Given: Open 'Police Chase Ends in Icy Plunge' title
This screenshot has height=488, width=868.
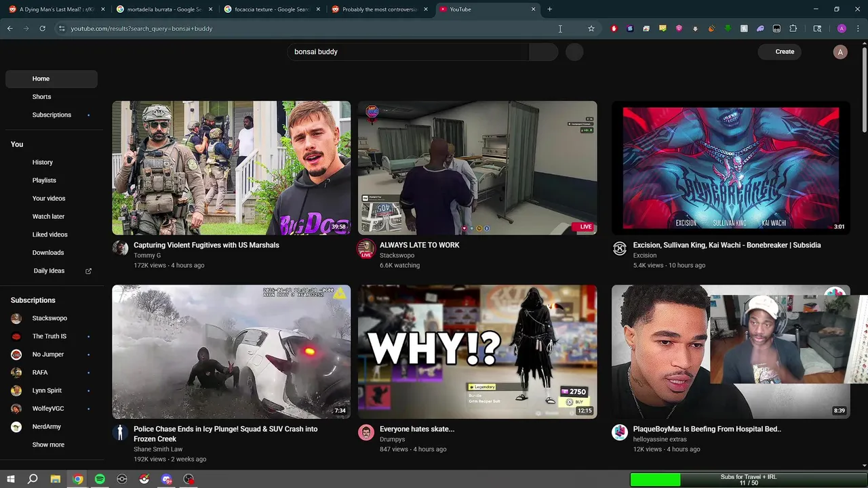Looking at the screenshot, I should [x=225, y=434].
